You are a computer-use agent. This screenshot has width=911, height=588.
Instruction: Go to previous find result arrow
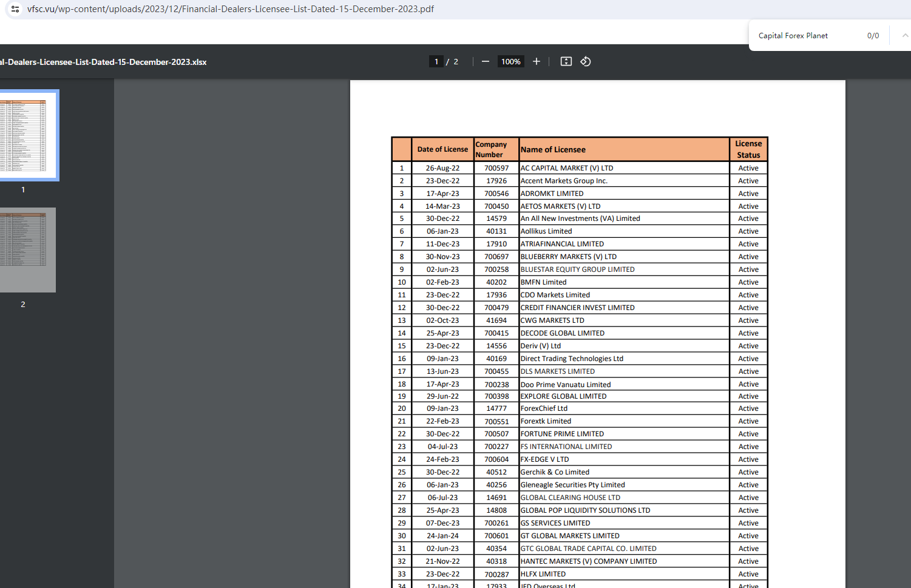[904, 36]
